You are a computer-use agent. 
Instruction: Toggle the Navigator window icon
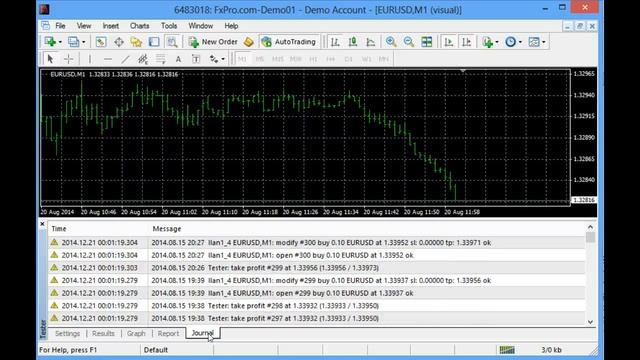tap(136, 42)
